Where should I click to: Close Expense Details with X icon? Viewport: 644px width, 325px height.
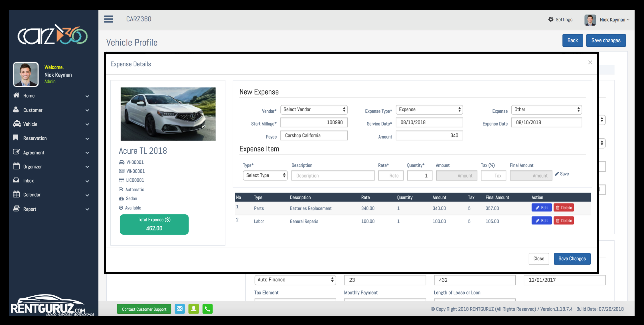pyautogui.click(x=590, y=62)
